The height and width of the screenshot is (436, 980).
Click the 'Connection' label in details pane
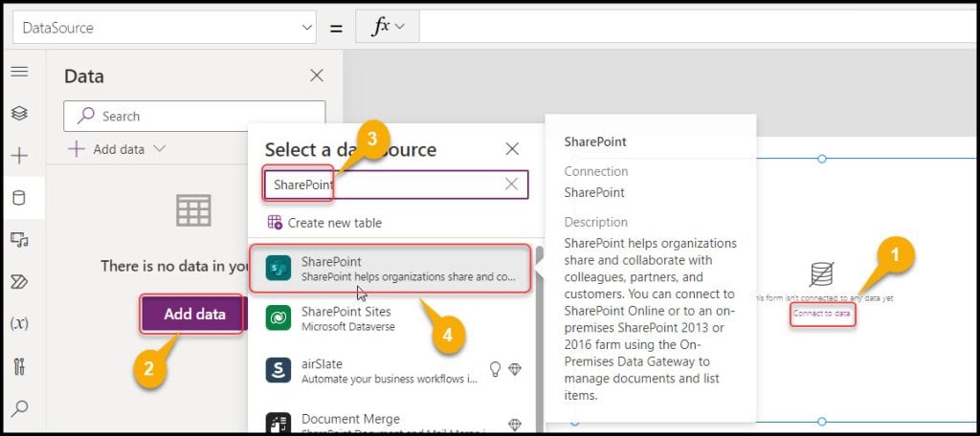click(x=595, y=171)
